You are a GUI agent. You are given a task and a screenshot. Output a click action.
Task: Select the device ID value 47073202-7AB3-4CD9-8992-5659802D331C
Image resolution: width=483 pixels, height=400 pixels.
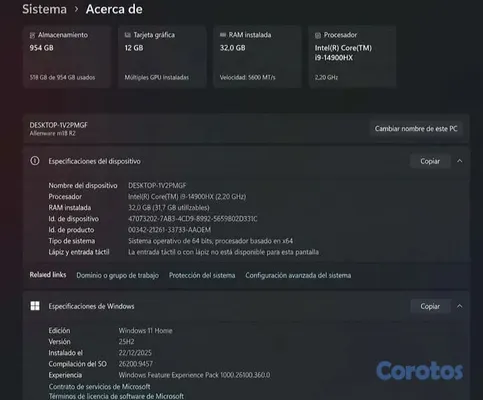click(193, 219)
